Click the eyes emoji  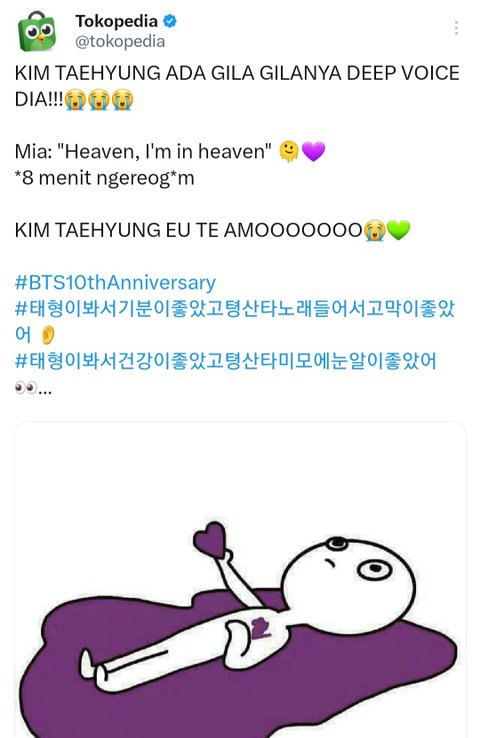26,388
